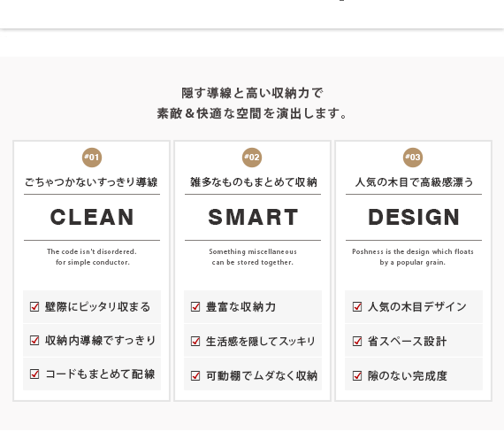Click text 'Something miscellaneous can be stored together'
This screenshot has width=504, height=447.
pos(253,257)
